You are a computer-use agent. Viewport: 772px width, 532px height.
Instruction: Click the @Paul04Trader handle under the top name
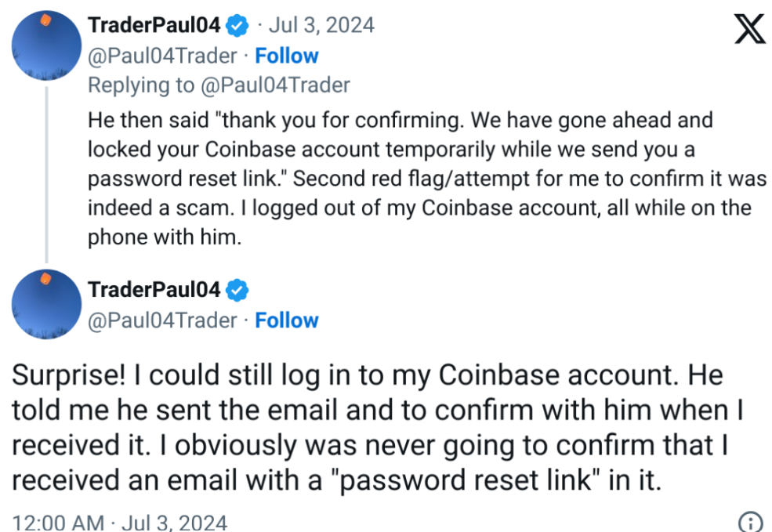pyautogui.click(x=162, y=56)
